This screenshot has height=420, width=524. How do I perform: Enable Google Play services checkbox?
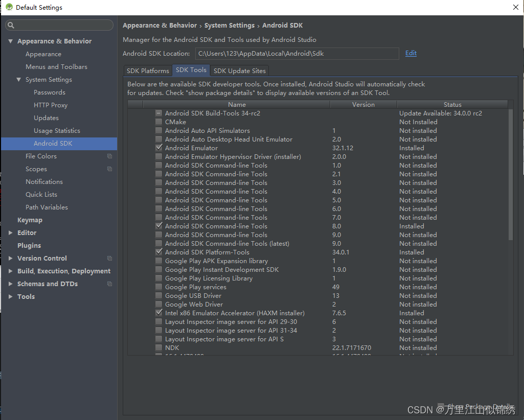point(159,287)
